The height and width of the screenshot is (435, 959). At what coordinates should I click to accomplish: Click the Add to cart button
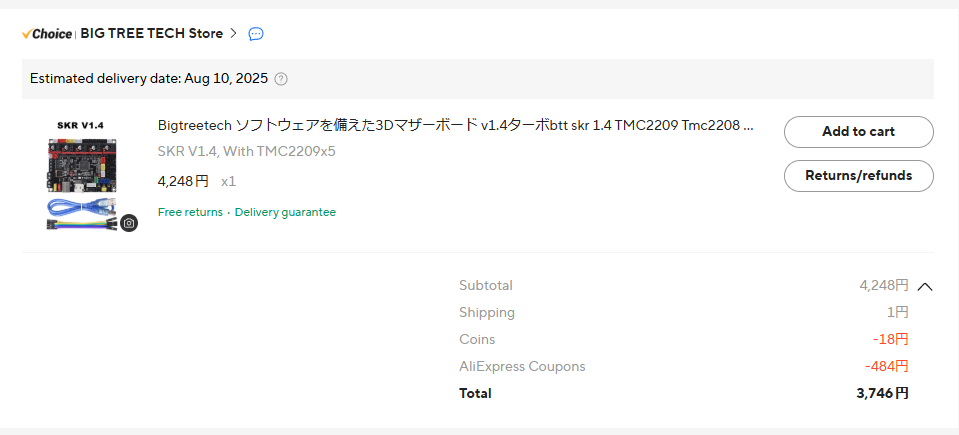[x=858, y=132]
